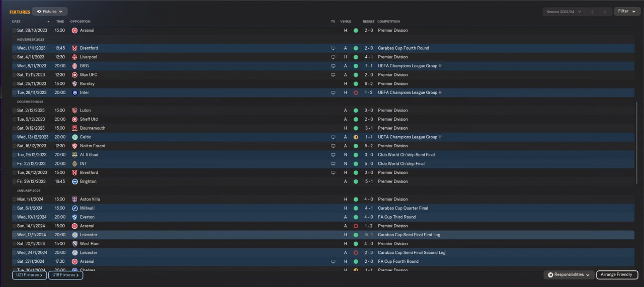Viewport: 644px width, 287px height.
Task: Click the Arrange Friendly button
Action: [x=617, y=275]
